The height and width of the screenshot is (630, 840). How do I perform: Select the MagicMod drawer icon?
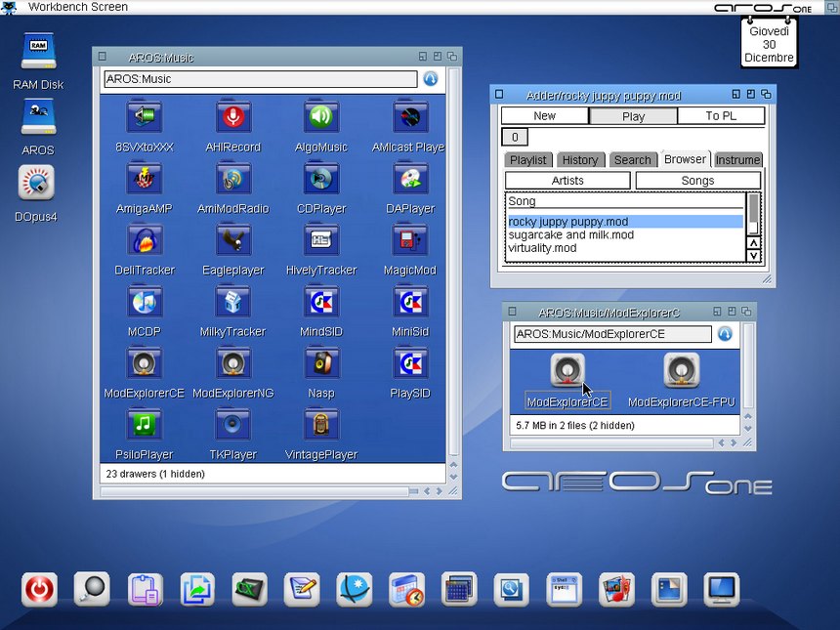click(x=410, y=239)
